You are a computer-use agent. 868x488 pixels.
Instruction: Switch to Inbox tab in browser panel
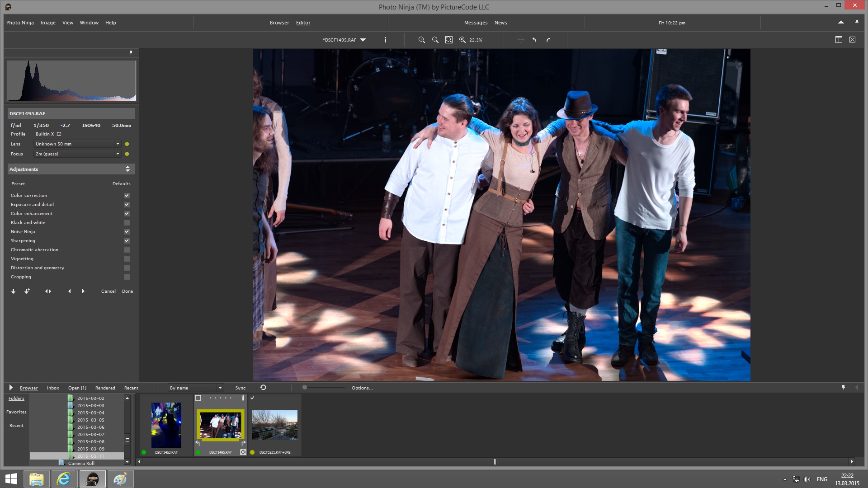tap(53, 388)
